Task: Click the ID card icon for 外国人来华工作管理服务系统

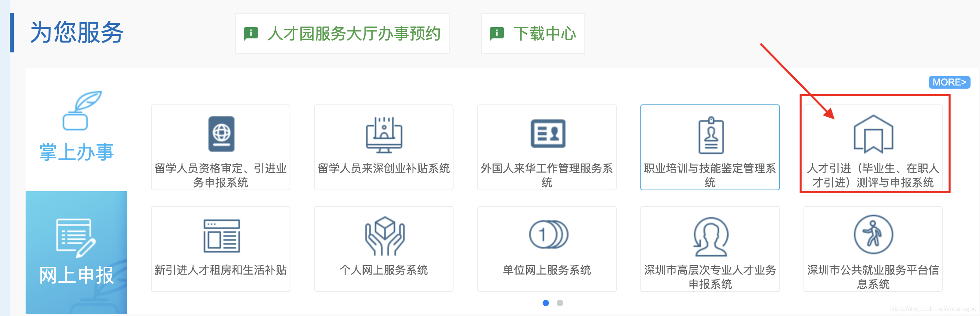Action: (548, 134)
